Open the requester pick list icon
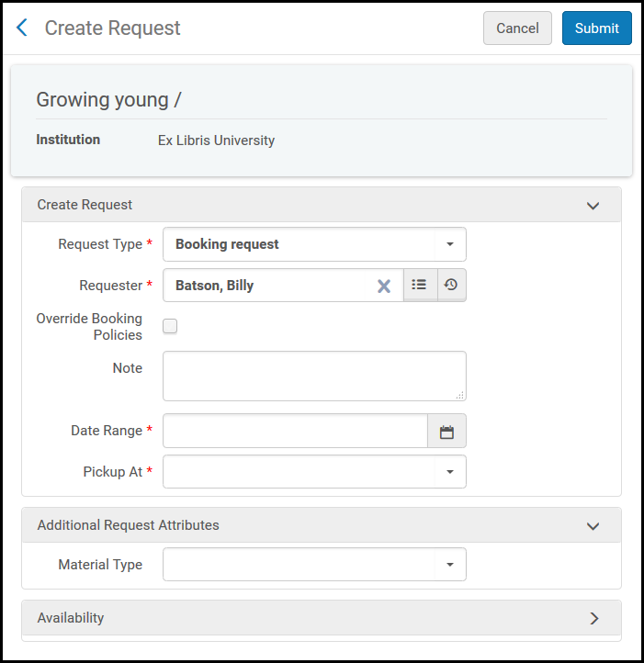This screenshot has height=663, width=644. [420, 286]
